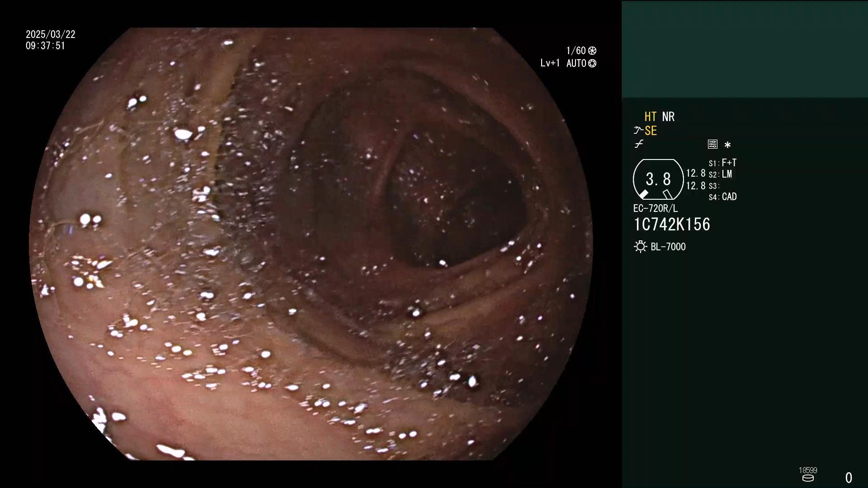Click the upper 12.8 diameter value
The image size is (868, 488).
696,174
